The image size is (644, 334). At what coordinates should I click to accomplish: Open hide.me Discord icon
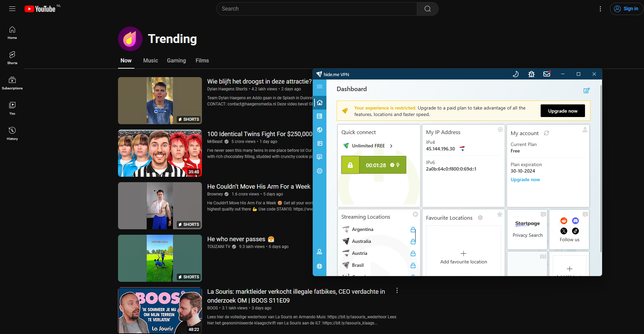pos(575,221)
